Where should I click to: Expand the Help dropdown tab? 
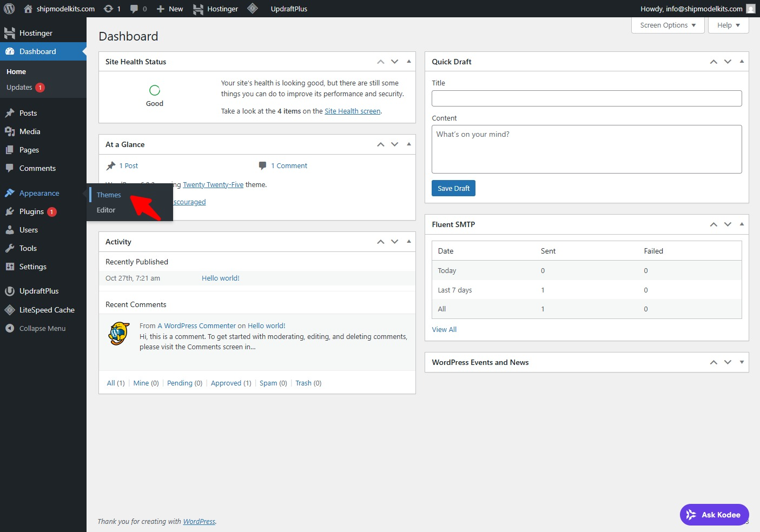[728, 25]
